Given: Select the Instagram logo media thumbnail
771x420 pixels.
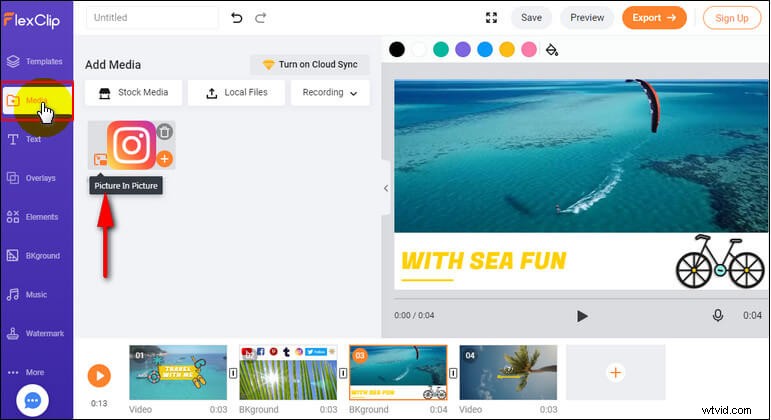Looking at the screenshot, I should [x=131, y=145].
